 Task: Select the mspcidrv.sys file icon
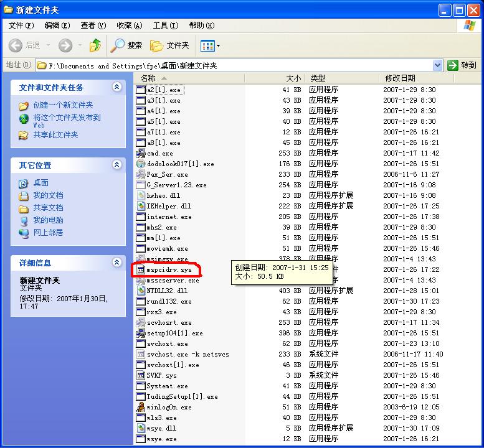(x=141, y=270)
